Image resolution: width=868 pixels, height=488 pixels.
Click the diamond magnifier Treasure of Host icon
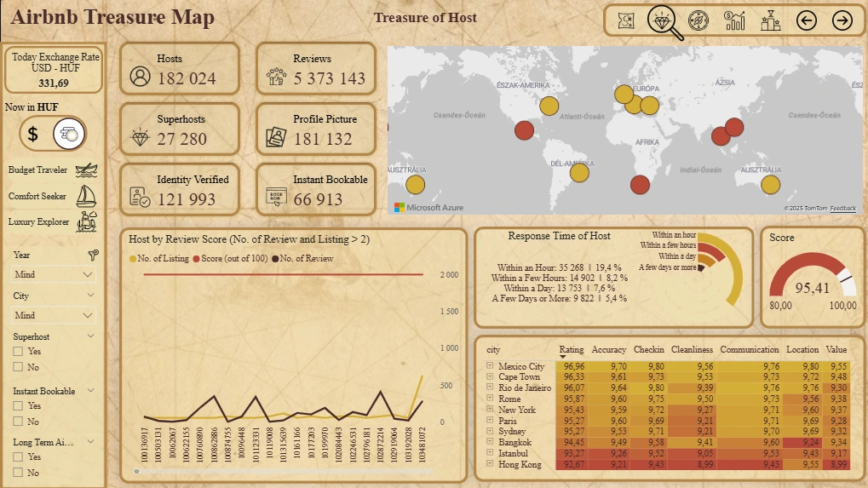click(x=663, y=20)
